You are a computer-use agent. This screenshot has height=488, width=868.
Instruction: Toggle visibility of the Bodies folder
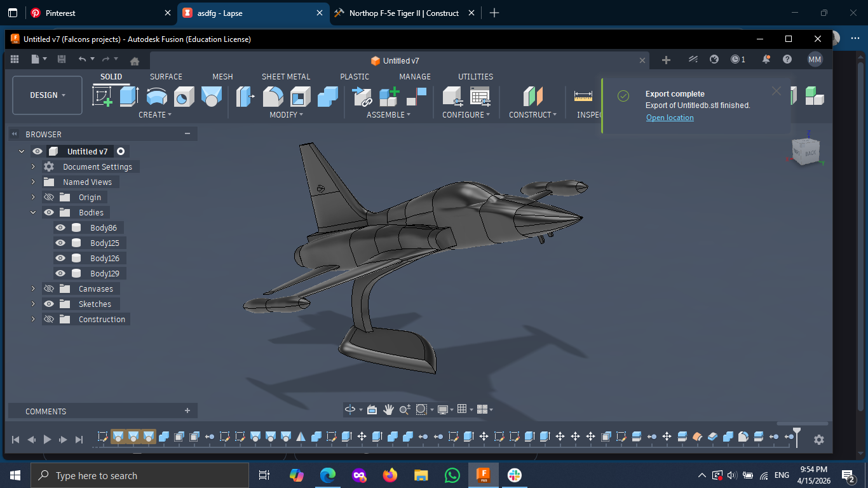(x=49, y=212)
